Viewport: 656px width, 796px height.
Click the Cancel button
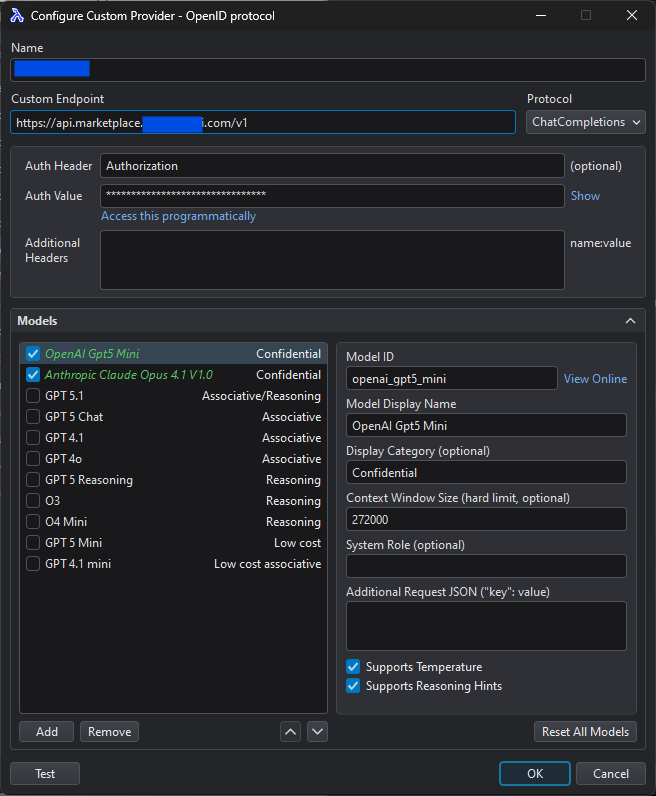611,774
